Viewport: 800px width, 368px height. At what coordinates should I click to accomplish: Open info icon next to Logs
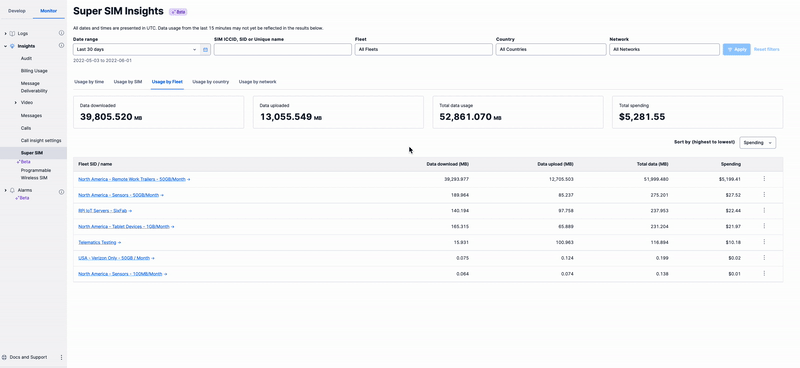61,33
